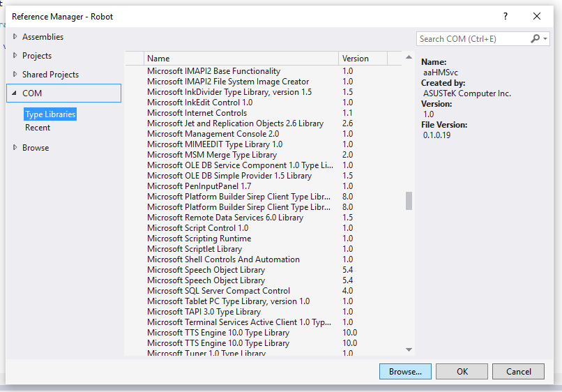Select Microsoft InkDivider Type Library row

(x=264, y=92)
